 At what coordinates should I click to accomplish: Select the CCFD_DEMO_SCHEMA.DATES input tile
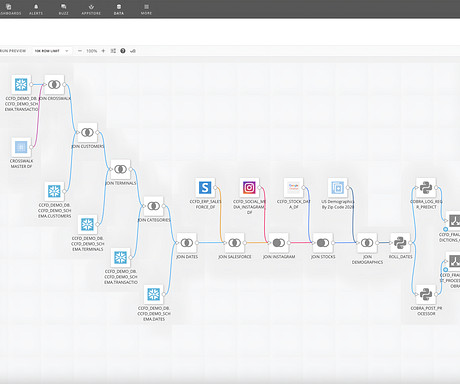coord(153,294)
